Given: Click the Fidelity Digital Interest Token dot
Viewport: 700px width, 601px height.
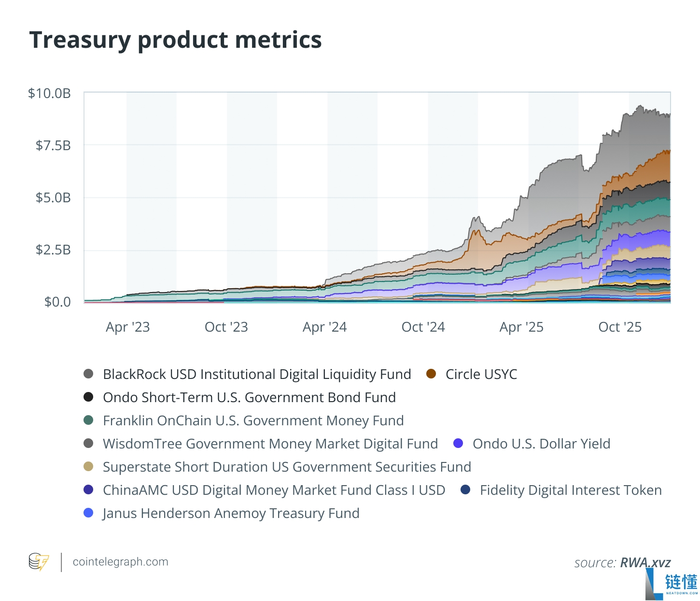Looking at the screenshot, I should click(x=465, y=490).
